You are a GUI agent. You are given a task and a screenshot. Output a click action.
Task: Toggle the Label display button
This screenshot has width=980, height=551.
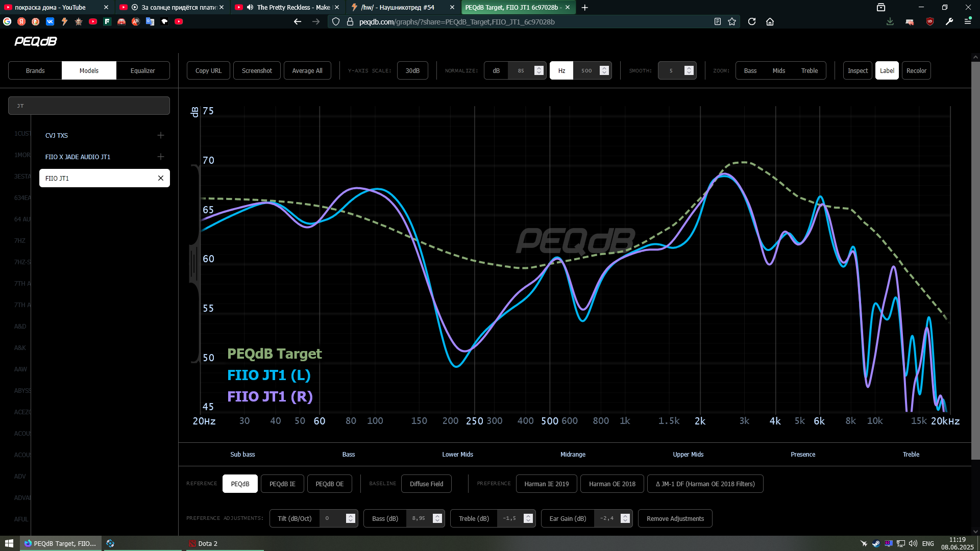pos(887,70)
